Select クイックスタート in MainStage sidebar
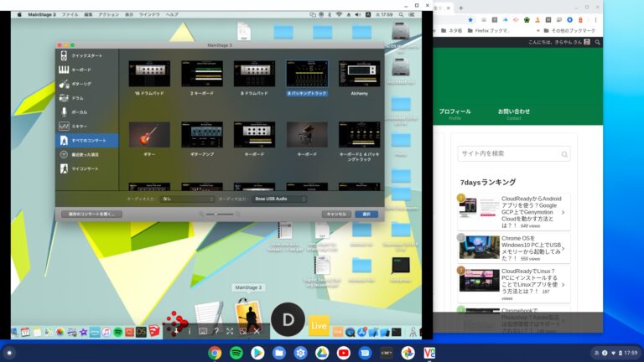 coord(86,55)
